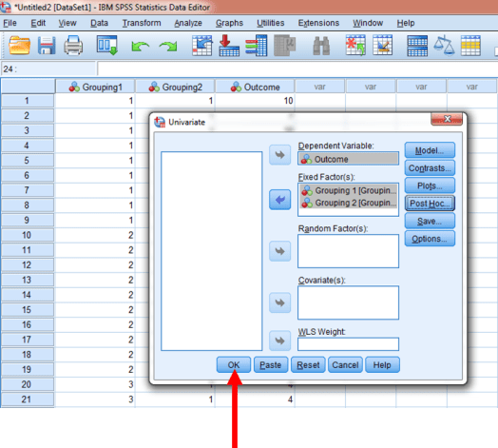This screenshot has width=498, height=448.
Task: Print using the printer toolbar icon
Action: point(73,45)
